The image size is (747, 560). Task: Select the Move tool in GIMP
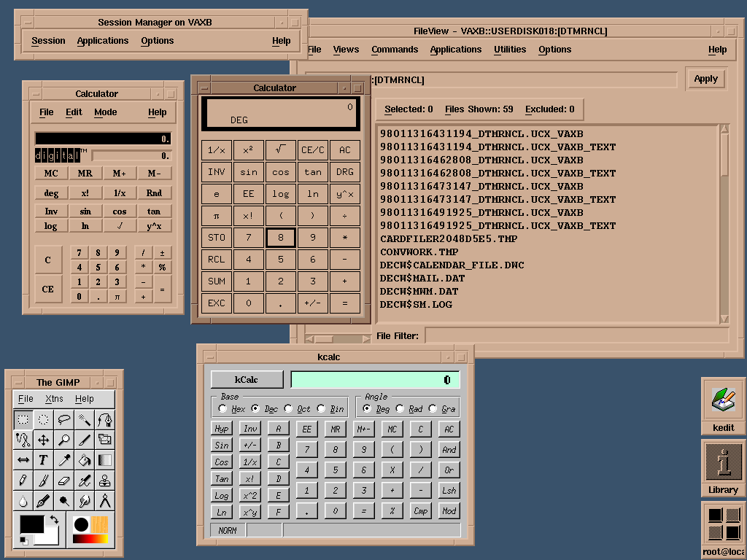43,440
